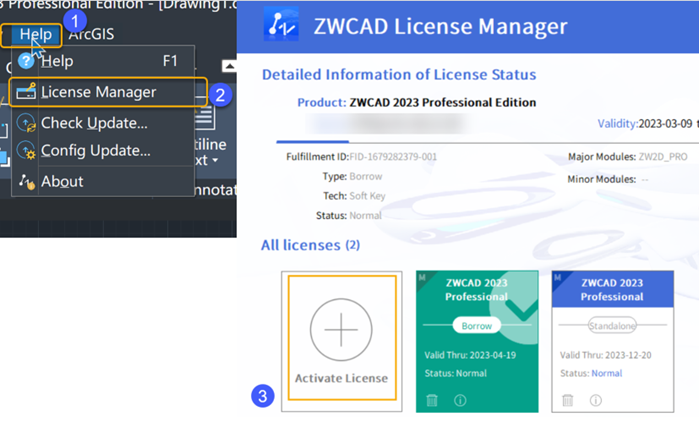Click the License Manager card icon
699x422 pixels.
(26, 91)
